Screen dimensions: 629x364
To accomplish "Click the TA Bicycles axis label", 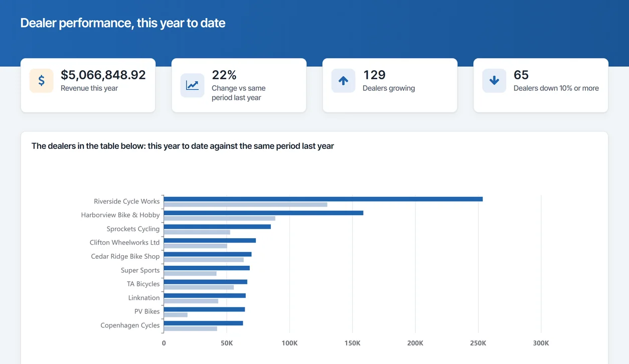I will pyautogui.click(x=143, y=284).
